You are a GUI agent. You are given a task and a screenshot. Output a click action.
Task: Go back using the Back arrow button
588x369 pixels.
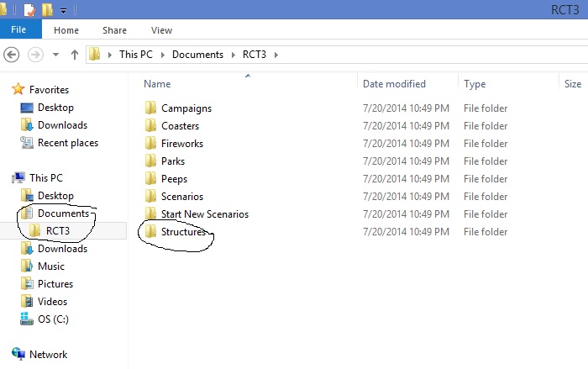pyautogui.click(x=12, y=55)
